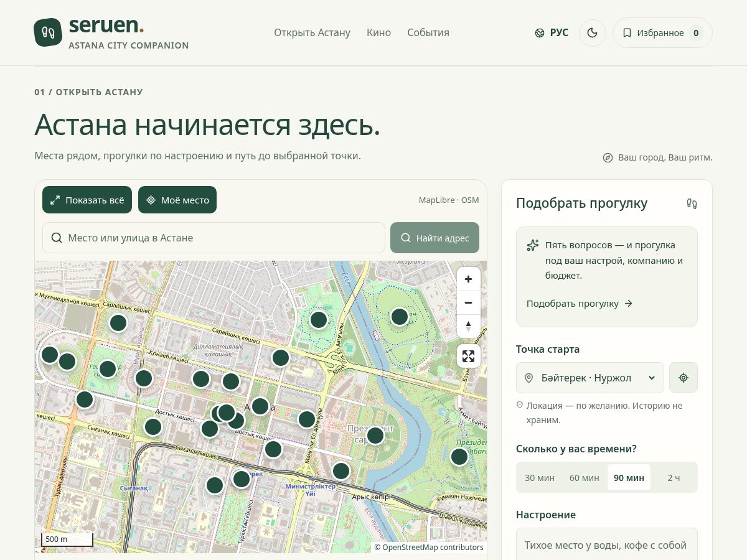
Task: Toggle dark mode moon icon
Action: (593, 33)
